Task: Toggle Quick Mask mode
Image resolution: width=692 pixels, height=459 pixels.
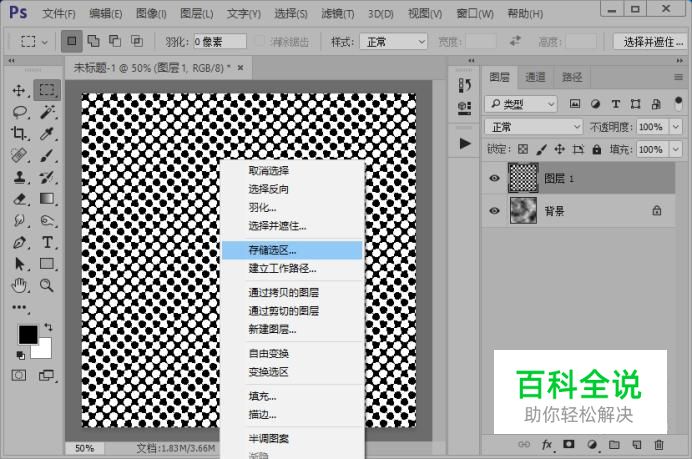Action: (x=19, y=376)
